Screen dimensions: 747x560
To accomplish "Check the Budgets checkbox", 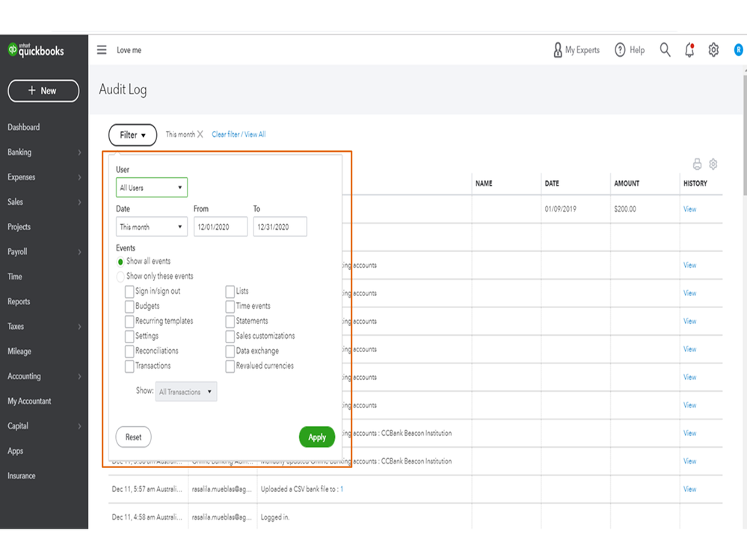I will (x=129, y=307).
